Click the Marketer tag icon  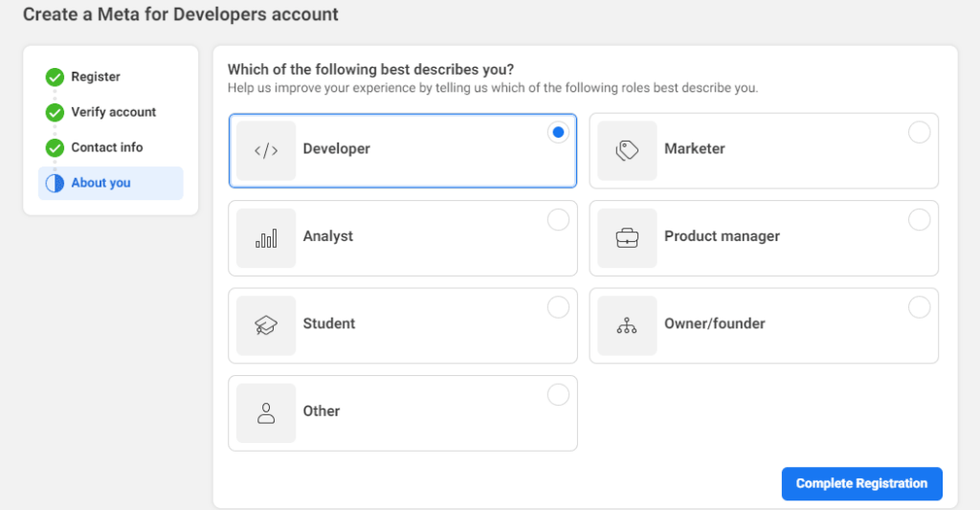pyautogui.click(x=627, y=150)
